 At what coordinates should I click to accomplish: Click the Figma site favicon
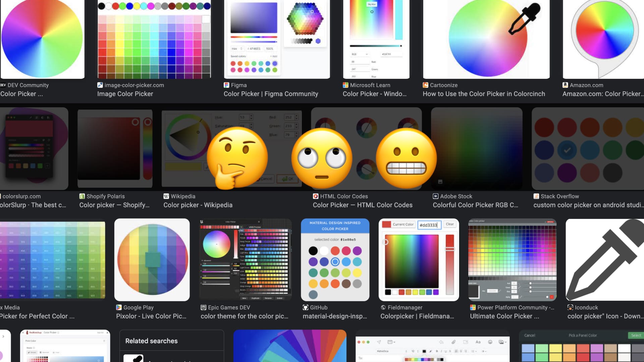coord(226,85)
